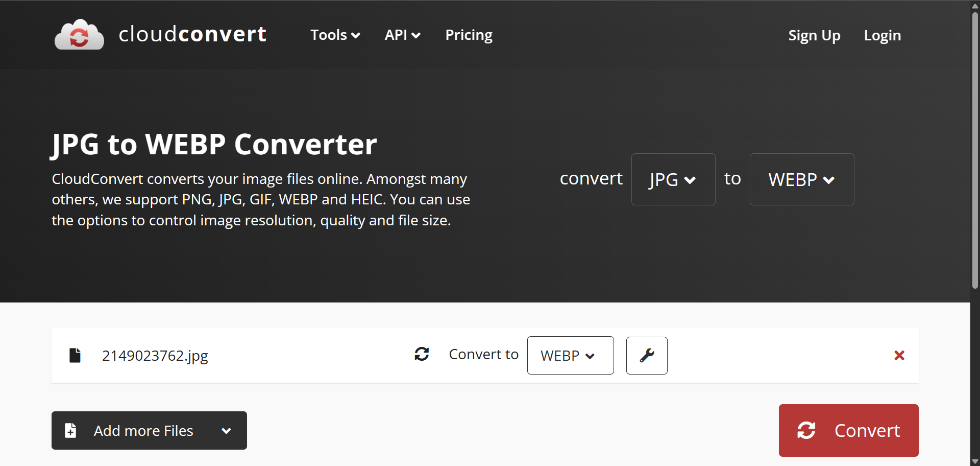Open the API menu
Viewport: 980px width, 466px height.
(402, 35)
